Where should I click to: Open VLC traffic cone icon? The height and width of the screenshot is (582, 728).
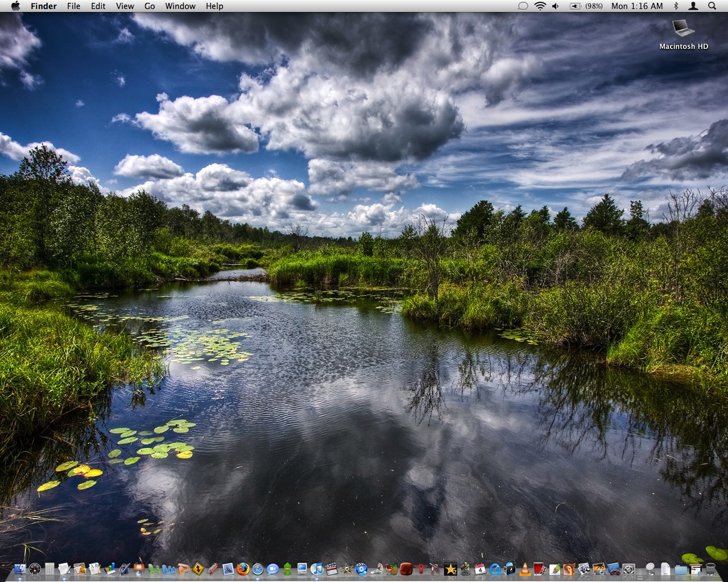coord(524,568)
